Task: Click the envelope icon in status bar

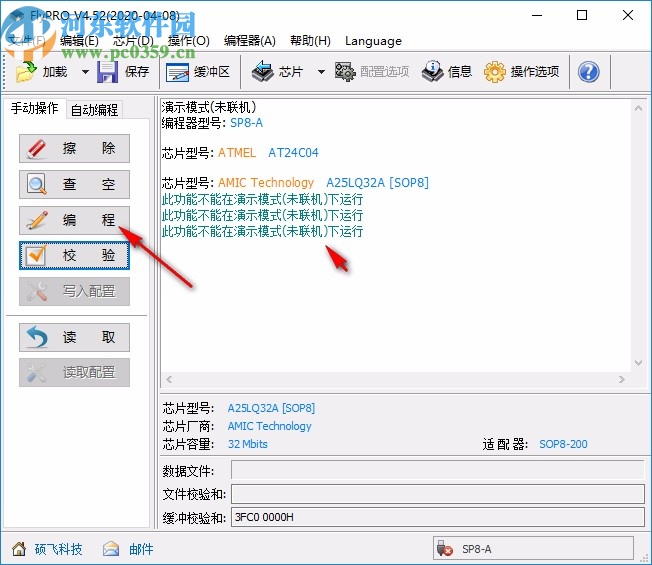Action: point(111,549)
